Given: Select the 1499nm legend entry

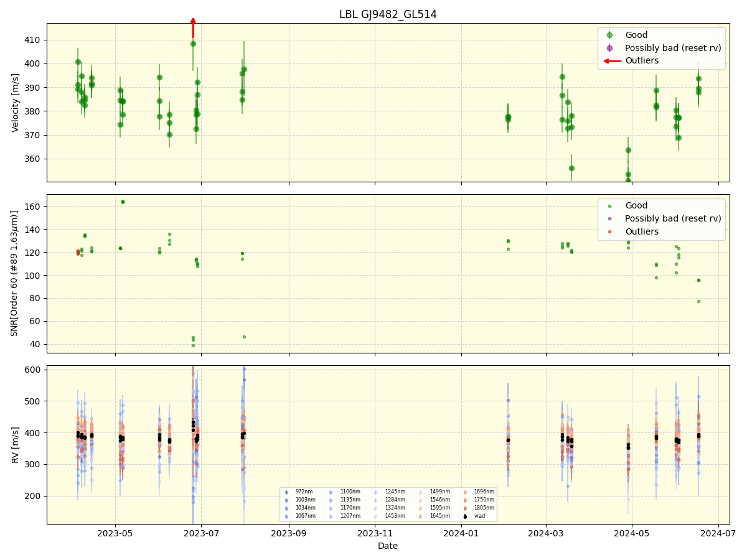Looking at the screenshot, I should 435,492.
